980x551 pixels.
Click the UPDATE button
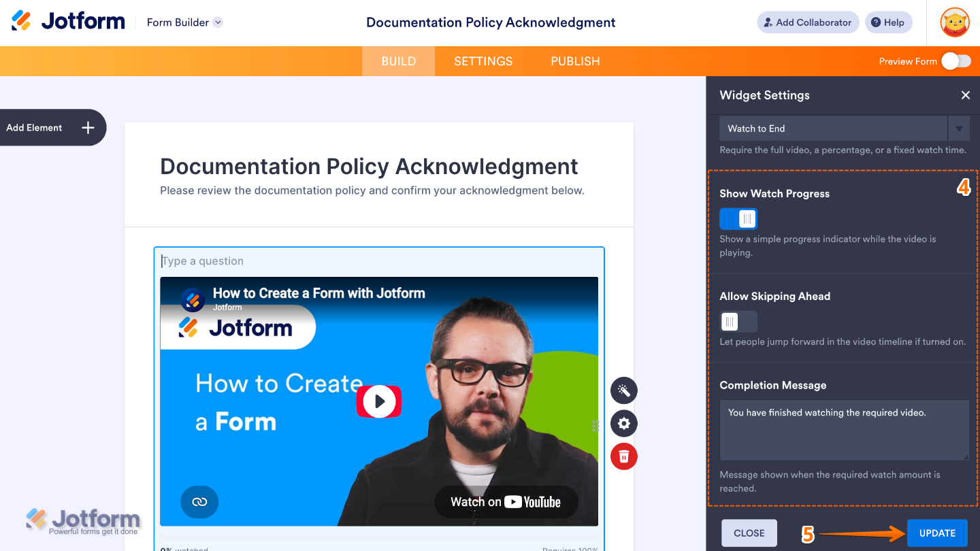click(x=937, y=533)
